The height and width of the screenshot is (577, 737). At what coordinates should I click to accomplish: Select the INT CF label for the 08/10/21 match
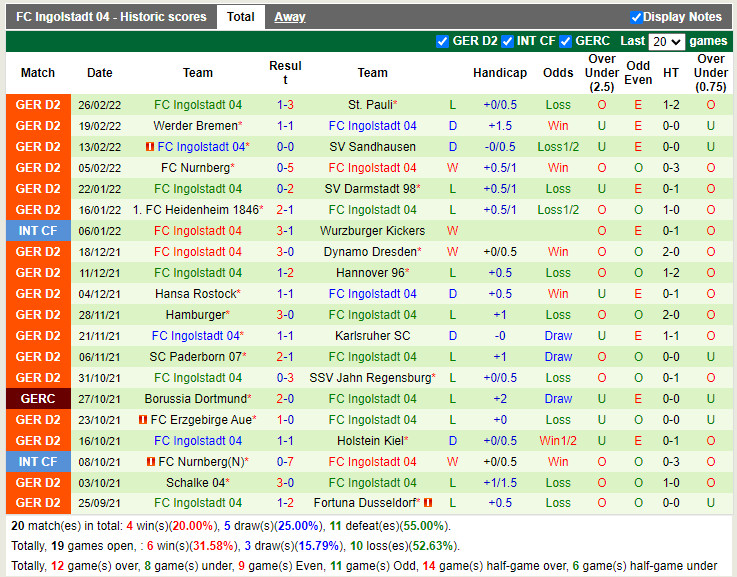click(x=38, y=461)
